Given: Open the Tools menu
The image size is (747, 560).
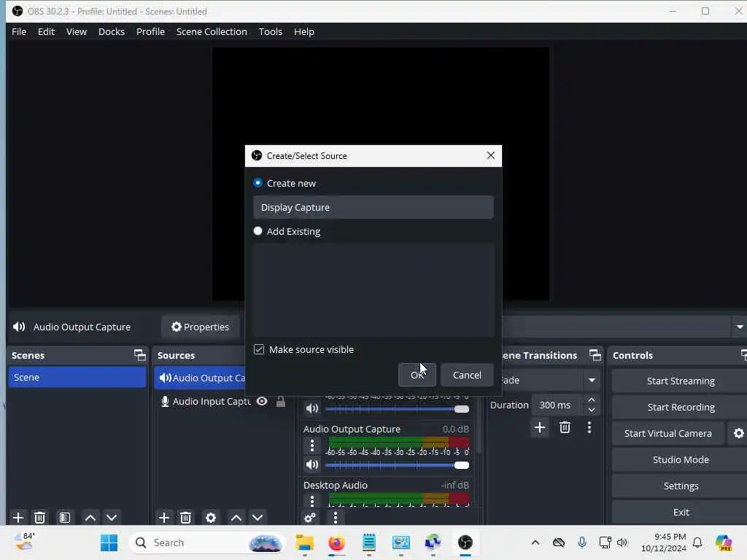Looking at the screenshot, I should 271,31.
